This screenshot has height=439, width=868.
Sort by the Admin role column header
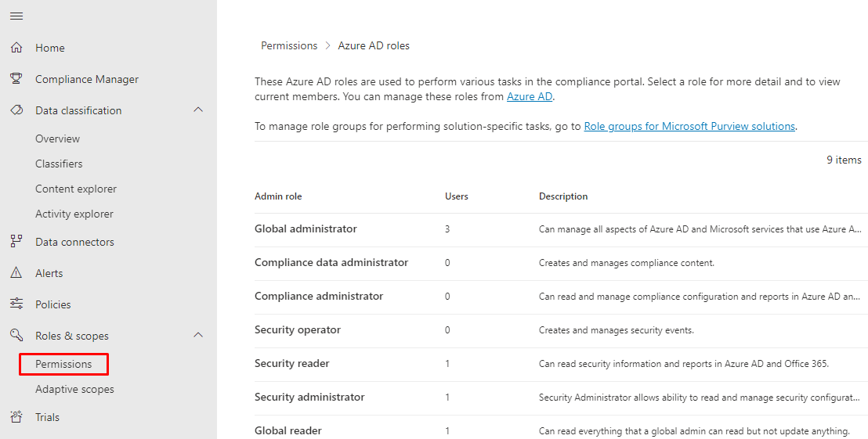click(x=278, y=196)
